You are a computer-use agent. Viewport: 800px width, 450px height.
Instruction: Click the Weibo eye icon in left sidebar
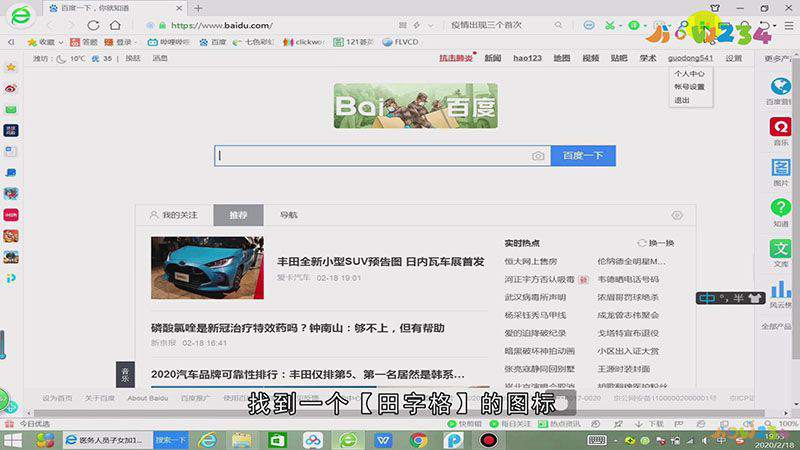11,89
